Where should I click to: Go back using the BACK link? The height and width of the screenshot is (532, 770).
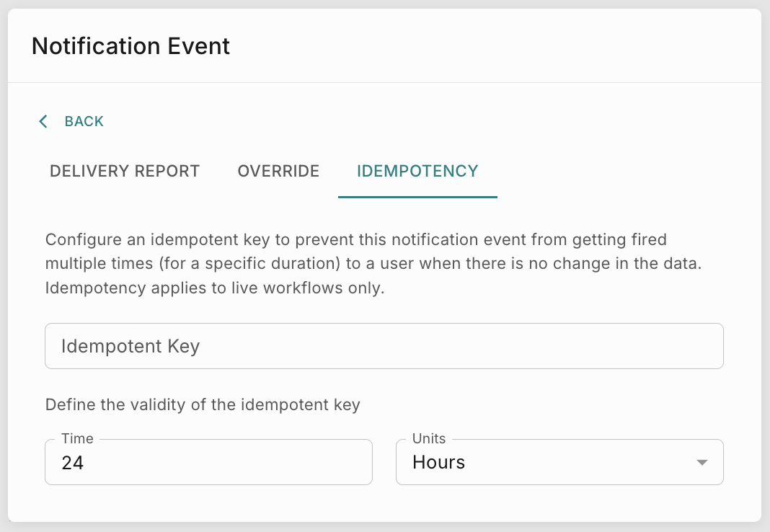pos(84,121)
